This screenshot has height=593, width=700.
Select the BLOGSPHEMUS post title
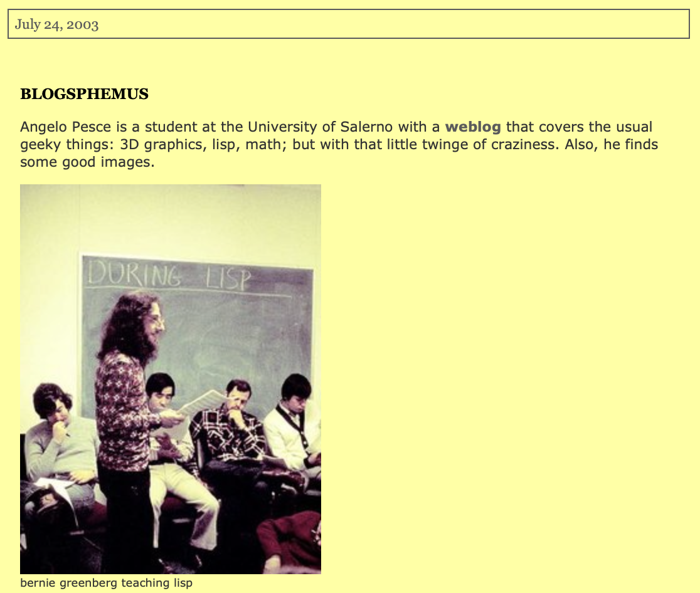85,93
